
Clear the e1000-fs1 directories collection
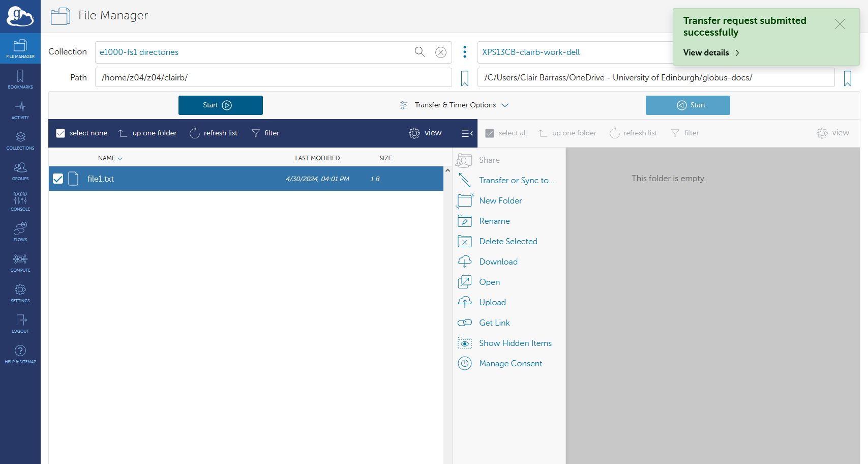[x=441, y=52]
